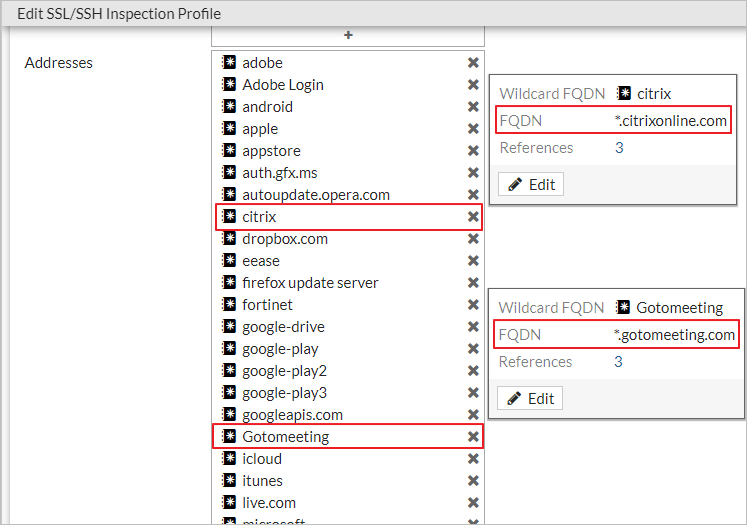Select the itunes address row

348,481
